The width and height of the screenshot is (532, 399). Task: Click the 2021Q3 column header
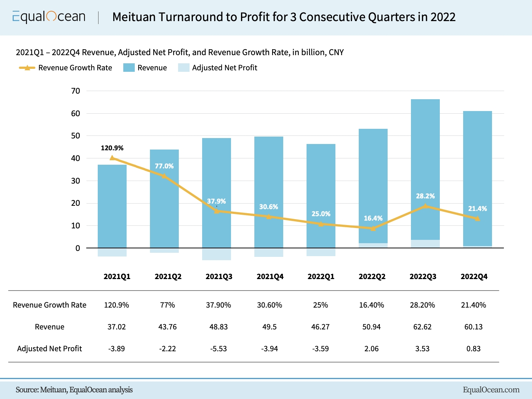[219, 276]
